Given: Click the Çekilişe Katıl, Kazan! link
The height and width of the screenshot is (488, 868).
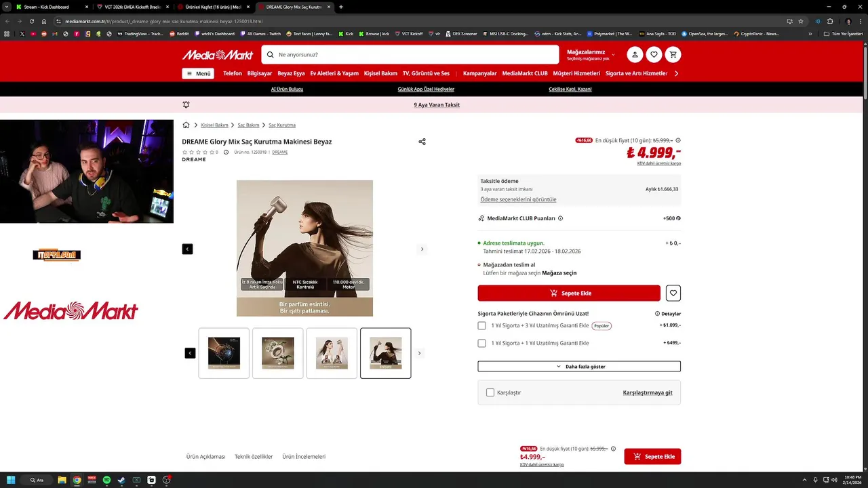Looking at the screenshot, I should point(570,89).
